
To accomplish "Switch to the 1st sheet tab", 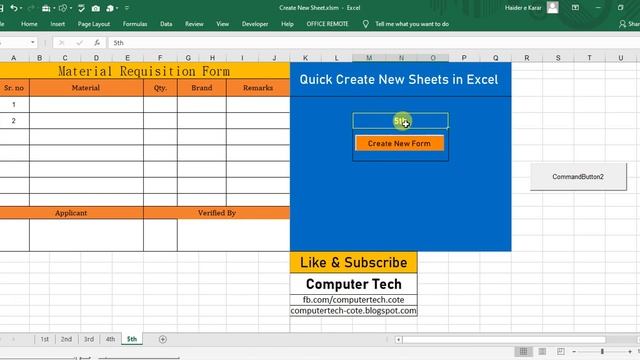I will pyautogui.click(x=44, y=339).
